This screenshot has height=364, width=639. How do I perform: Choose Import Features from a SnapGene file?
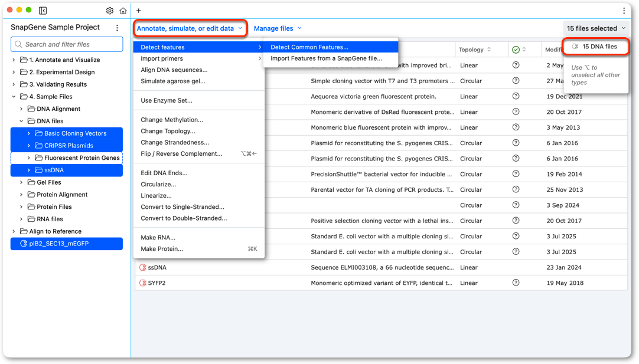pos(331,58)
